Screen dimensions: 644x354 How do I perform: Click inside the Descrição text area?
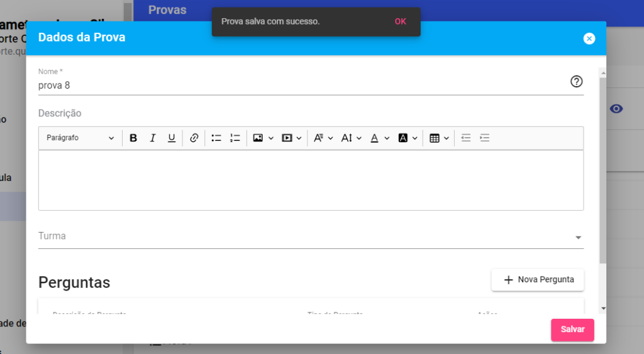311,180
